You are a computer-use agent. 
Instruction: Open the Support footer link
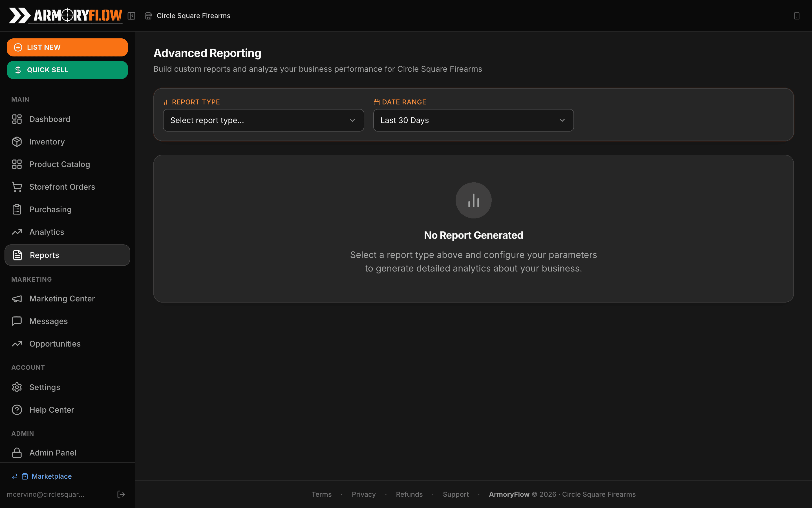click(456, 494)
